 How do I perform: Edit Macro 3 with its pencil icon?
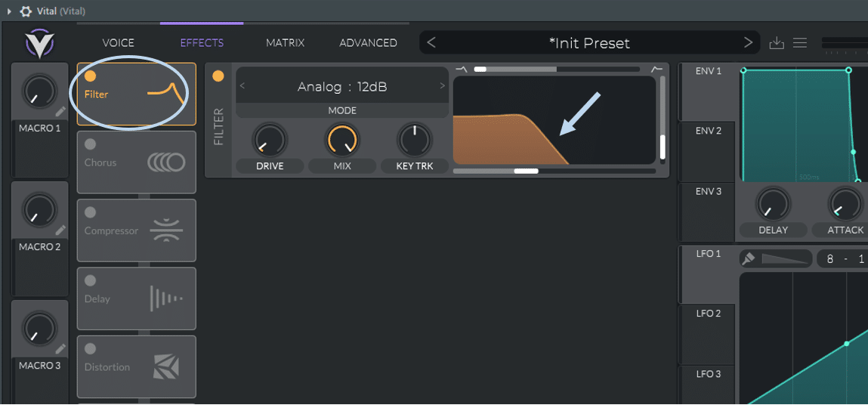tap(60, 348)
